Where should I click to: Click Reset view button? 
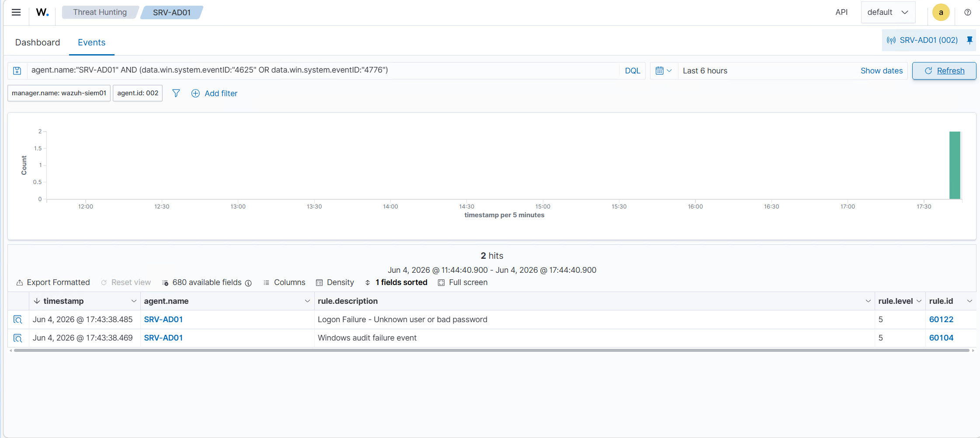click(126, 282)
